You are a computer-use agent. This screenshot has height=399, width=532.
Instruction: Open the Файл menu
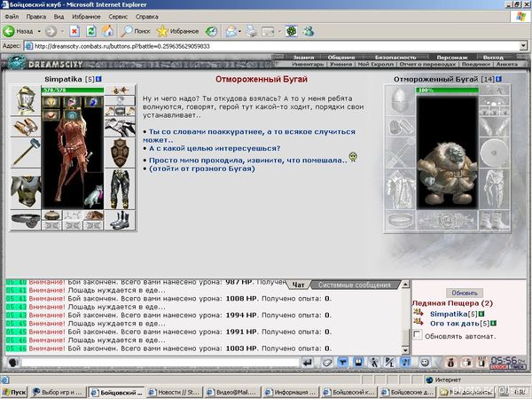click(x=12, y=16)
